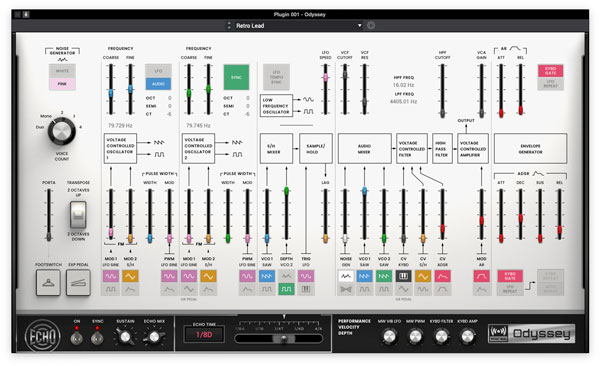Click the Footswitch pedal icon button
The width and height of the screenshot is (600, 366).
[x=48, y=283]
